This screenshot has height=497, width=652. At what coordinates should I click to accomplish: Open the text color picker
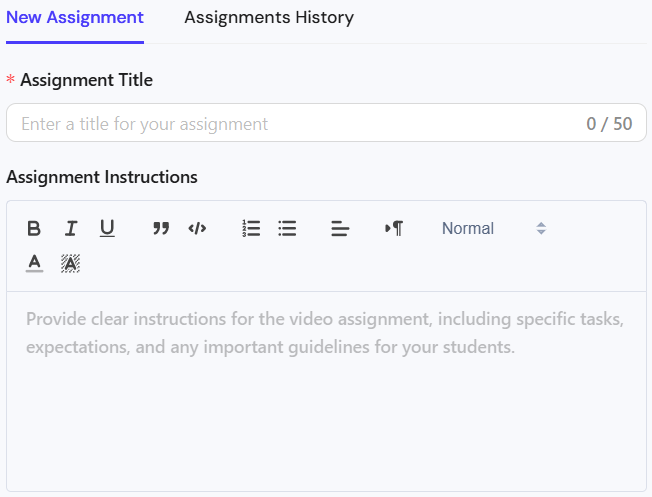pos(35,264)
